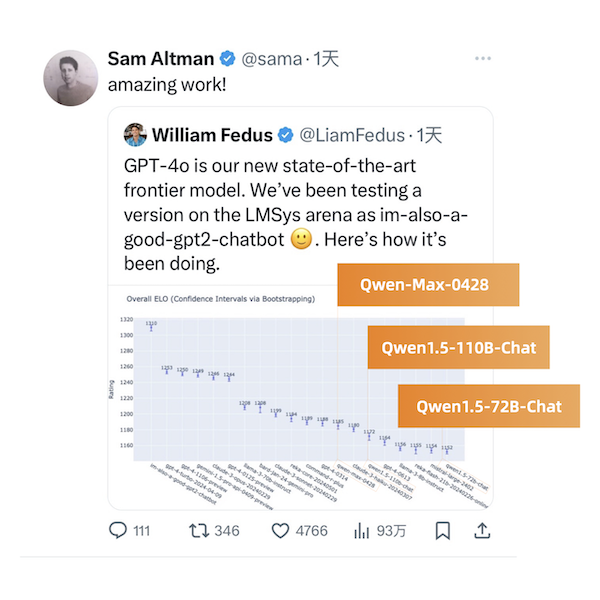Open the @sama handle link
Image resolution: width=600 pixels, height=600 pixels.
[269, 58]
